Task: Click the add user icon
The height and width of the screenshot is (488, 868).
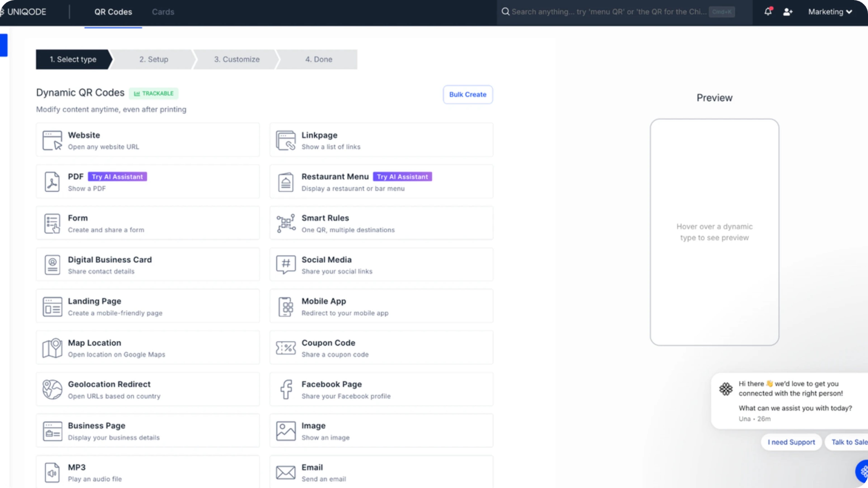Action: (788, 12)
